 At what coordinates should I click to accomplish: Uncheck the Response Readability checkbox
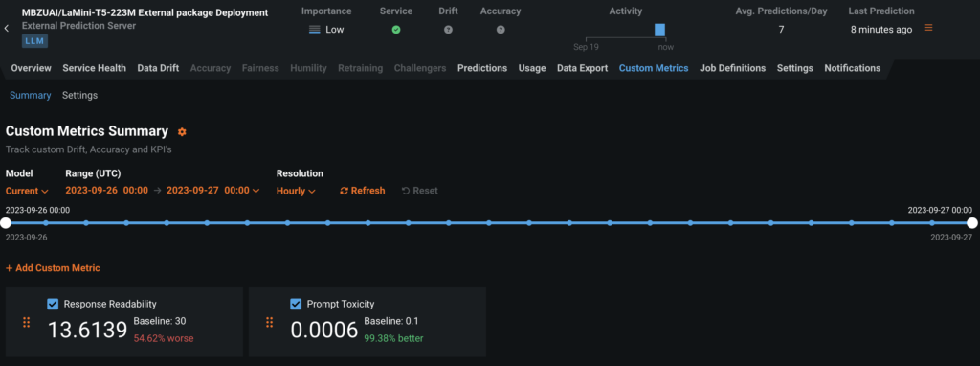(53, 304)
